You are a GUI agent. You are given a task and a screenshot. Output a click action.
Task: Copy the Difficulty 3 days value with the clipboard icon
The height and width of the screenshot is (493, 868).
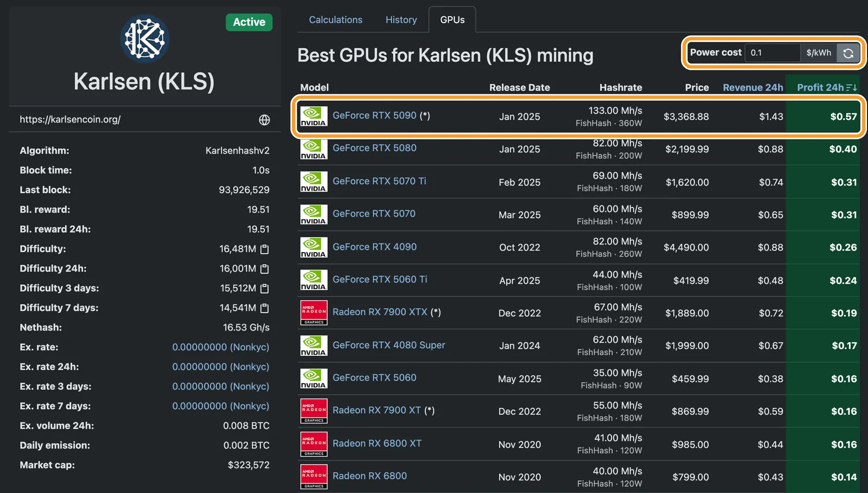[265, 289]
